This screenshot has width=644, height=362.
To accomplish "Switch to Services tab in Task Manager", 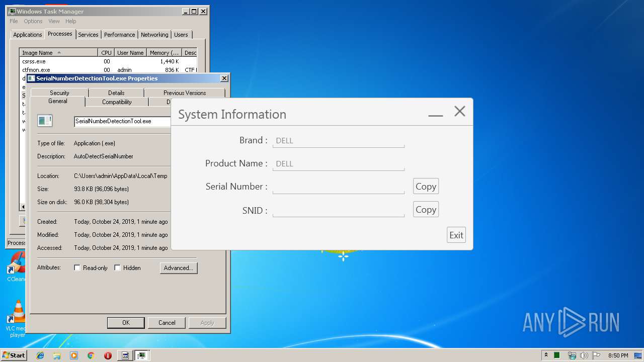I will point(88,35).
